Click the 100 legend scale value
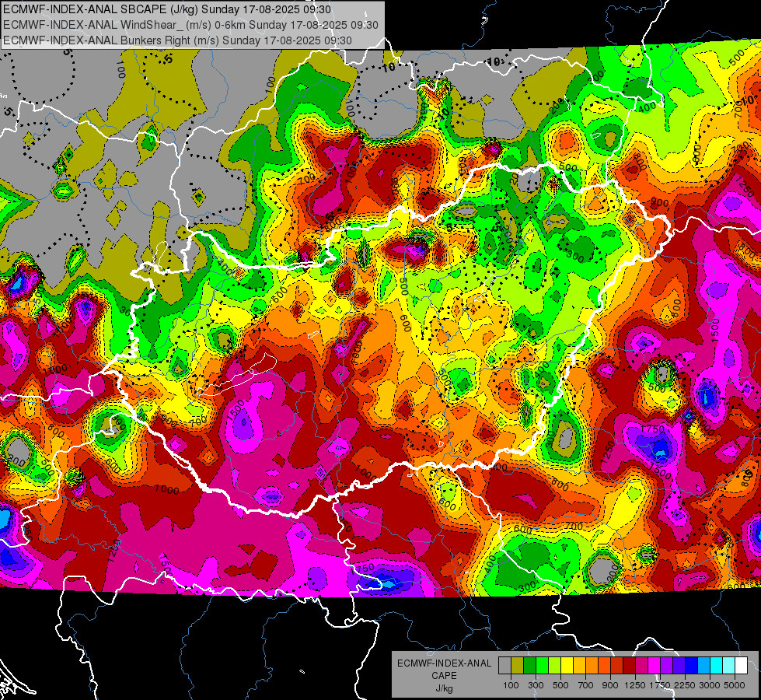The width and height of the screenshot is (761, 700). click(x=511, y=685)
